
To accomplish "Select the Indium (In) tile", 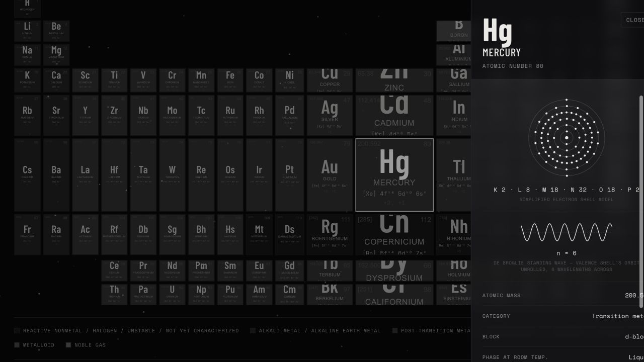I will coord(454,115).
